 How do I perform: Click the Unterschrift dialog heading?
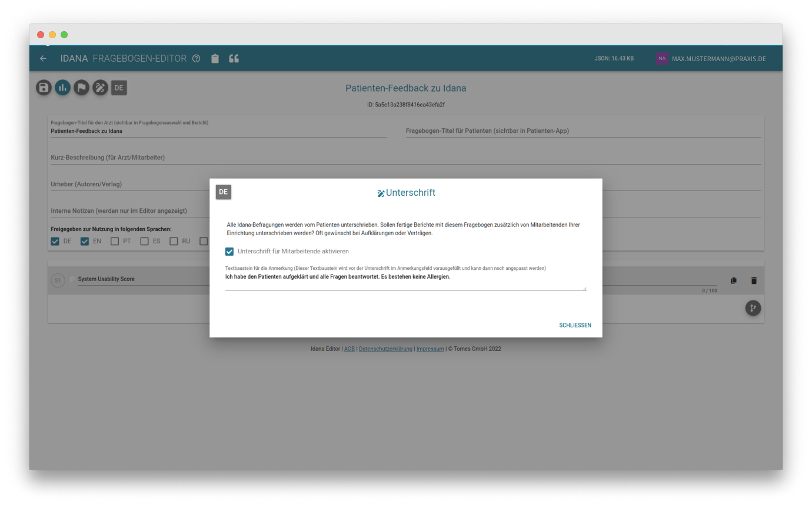click(406, 193)
